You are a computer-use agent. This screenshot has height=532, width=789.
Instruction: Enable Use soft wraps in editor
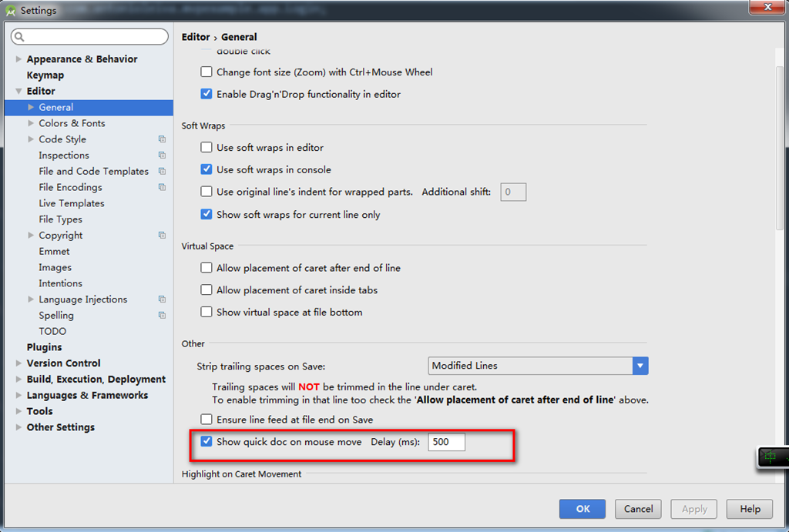pos(206,148)
